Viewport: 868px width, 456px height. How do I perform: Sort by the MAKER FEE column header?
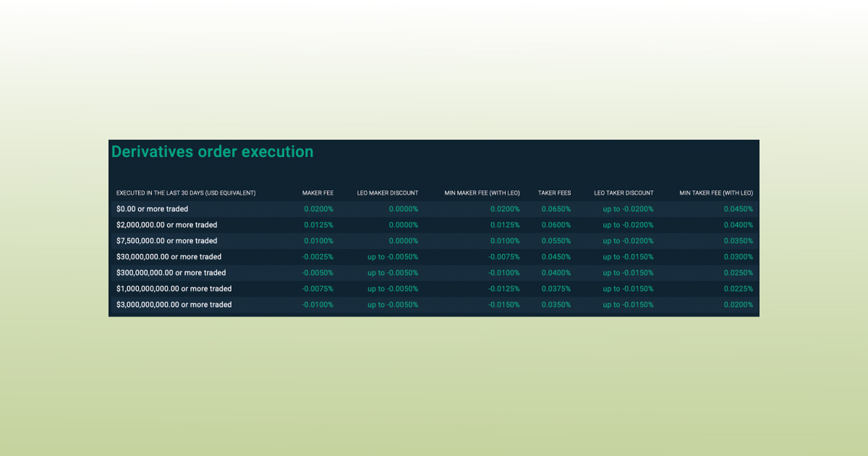pyautogui.click(x=318, y=193)
